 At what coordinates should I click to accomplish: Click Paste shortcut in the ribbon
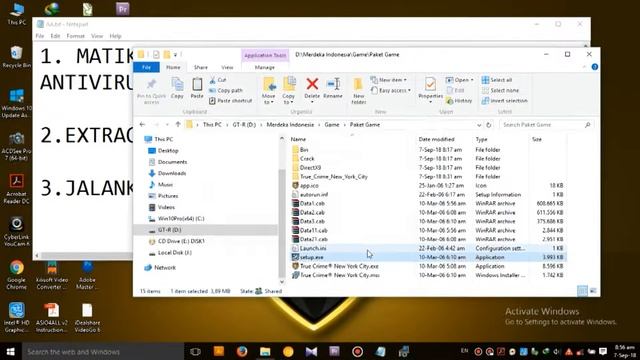pyautogui.click(x=231, y=100)
